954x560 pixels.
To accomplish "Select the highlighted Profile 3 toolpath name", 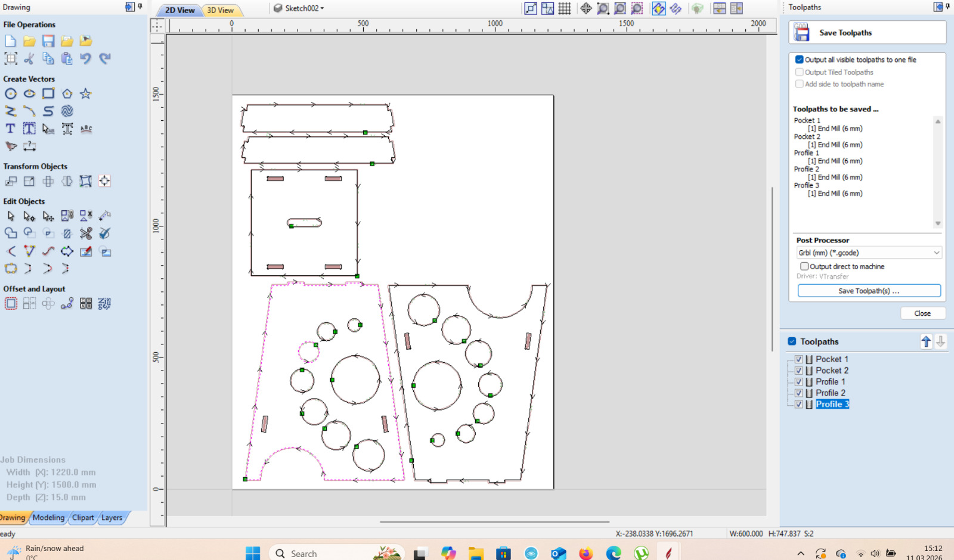I will pyautogui.click(x=832, y=405).
